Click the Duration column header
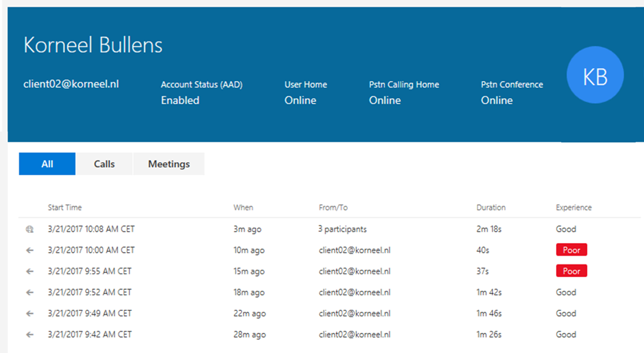Image resolution: width=644 pixels, height=353 pixels. point(491,207)
